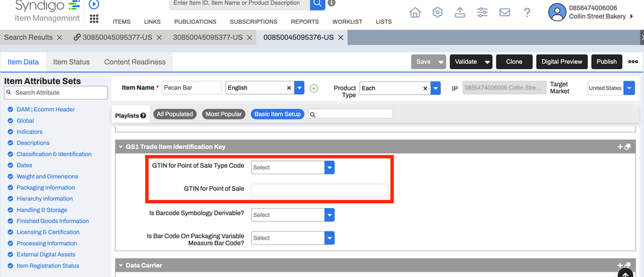Image resolution: width=644 pixels, height=277 pixels.
Task: Close the 00850045095376-US tab
Action: click(x=341, y=37)
